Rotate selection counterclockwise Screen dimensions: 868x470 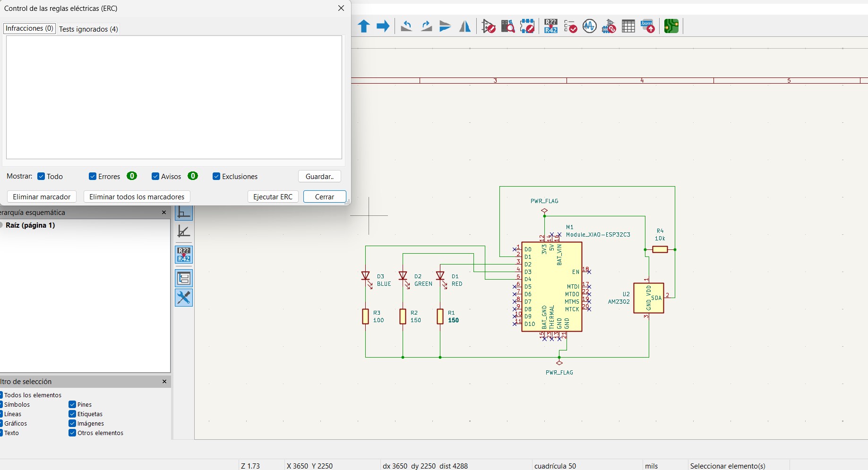(x=406, y=26)
